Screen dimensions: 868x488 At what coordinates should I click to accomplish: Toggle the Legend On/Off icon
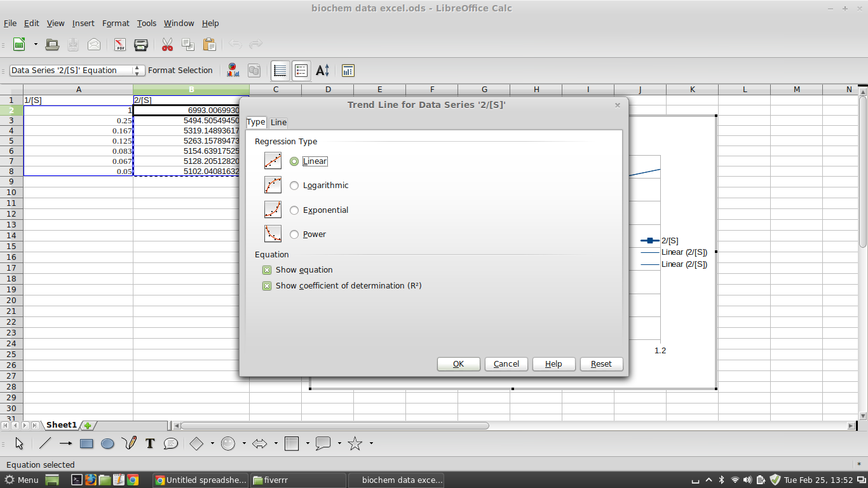click(301, 71)
